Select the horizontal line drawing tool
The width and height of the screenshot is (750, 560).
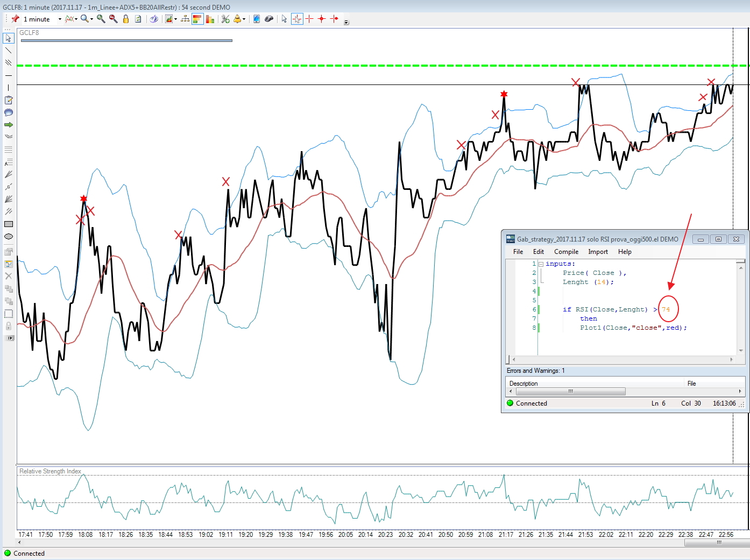[x=8, y=75]
